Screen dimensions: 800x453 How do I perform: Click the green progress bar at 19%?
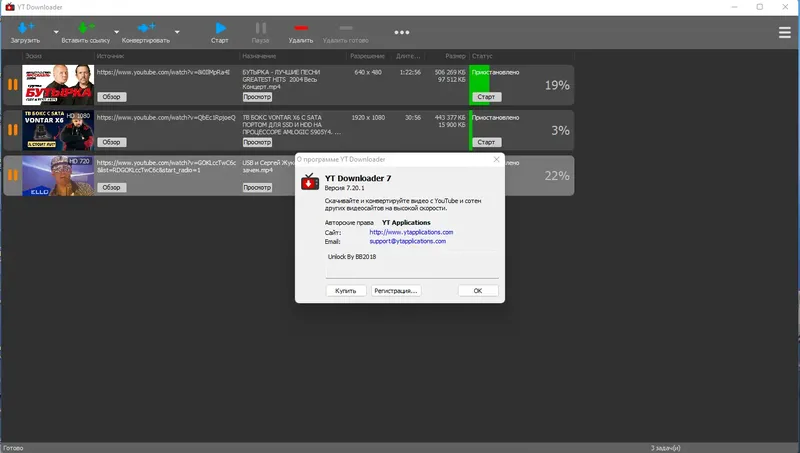(480, 85)
